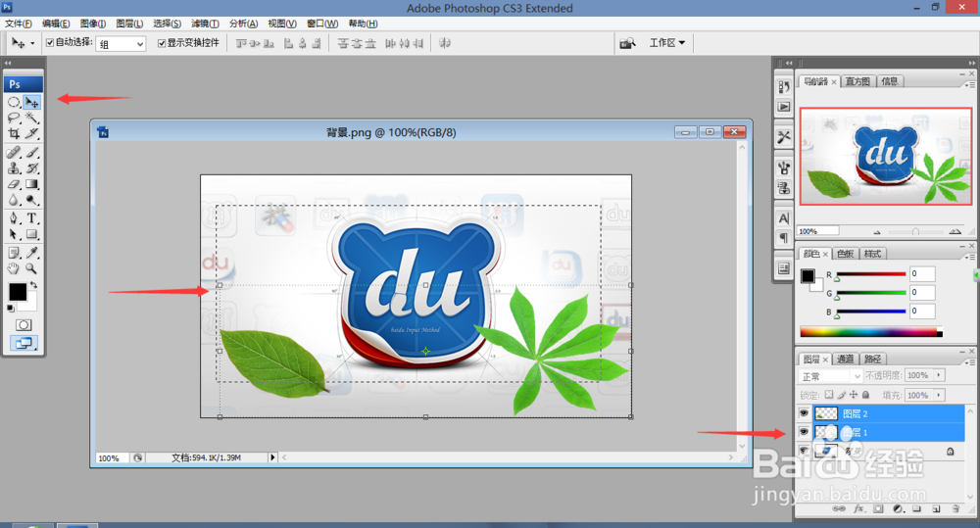Toggle visibility of the background layer

pyautogui.click(x=804, y=451)
